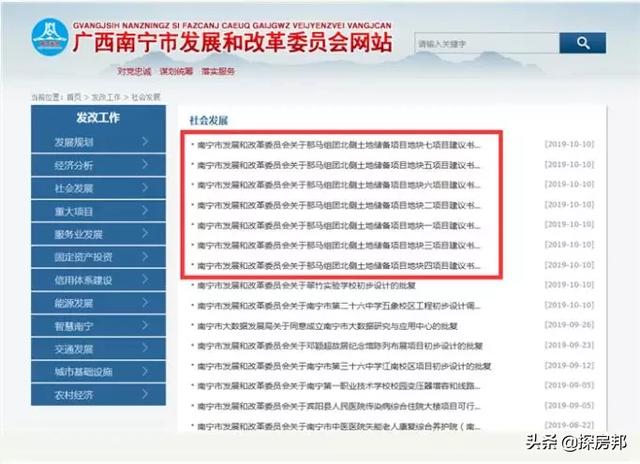The height and width of the screenshot is (464, 640).
Task: Open the 宾阳县人民医院 project link
Action: tap(339, 406)
